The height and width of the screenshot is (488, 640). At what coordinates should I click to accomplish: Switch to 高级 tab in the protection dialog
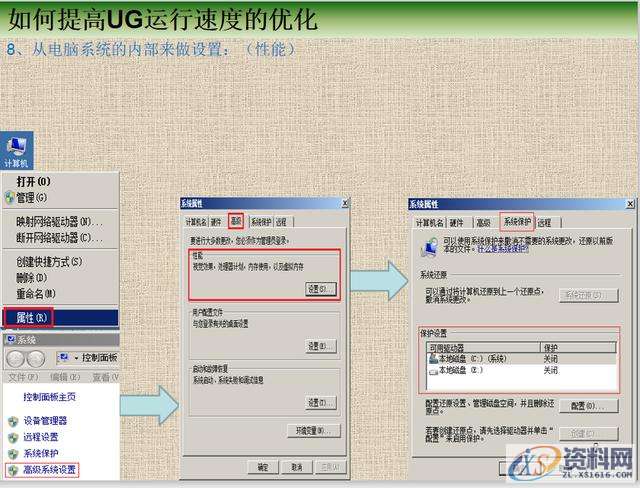click(x=484, y=223)
